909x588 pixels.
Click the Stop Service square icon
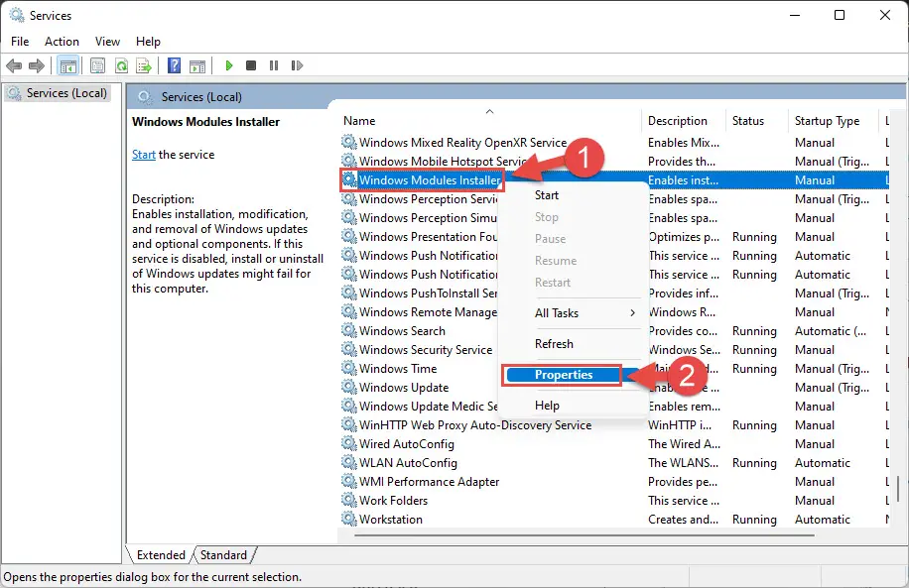point(251,65)
